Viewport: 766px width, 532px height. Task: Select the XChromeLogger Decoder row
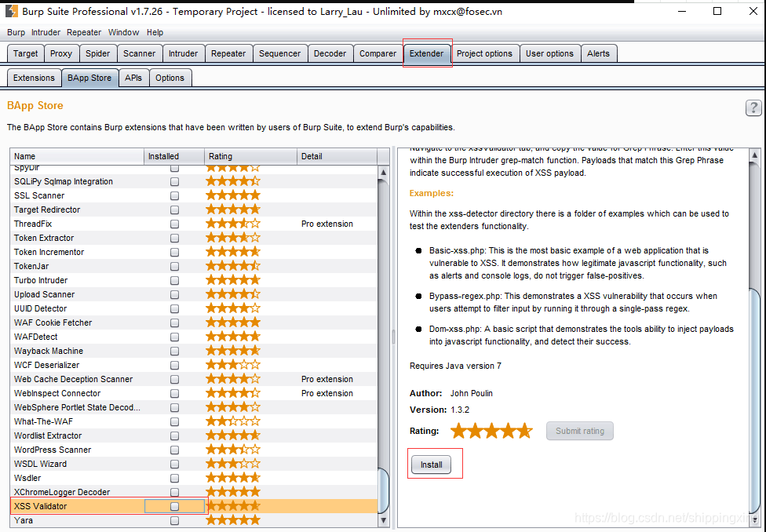point(194,493)
